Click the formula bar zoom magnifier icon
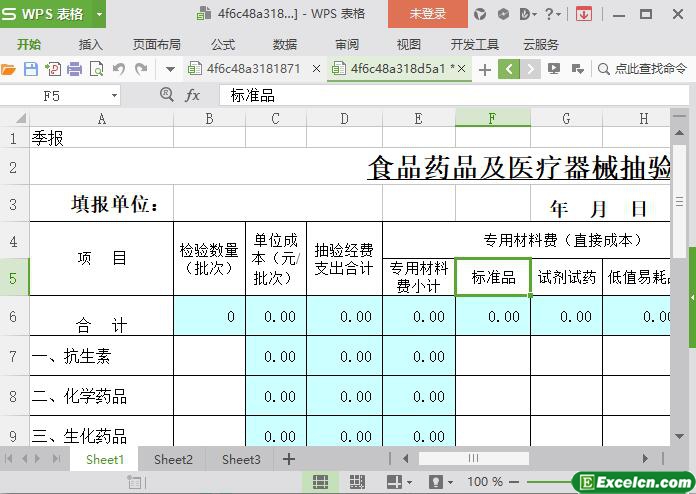The height and width of the screenshot is (494, 696). [x=167, y=95]
